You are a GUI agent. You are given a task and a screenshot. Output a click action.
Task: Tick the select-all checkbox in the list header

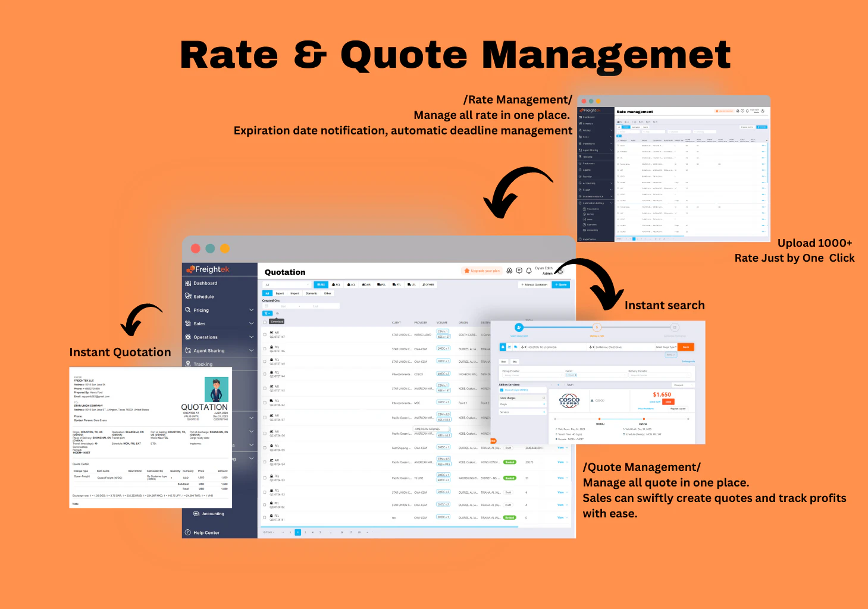click(x=264, y=322)
